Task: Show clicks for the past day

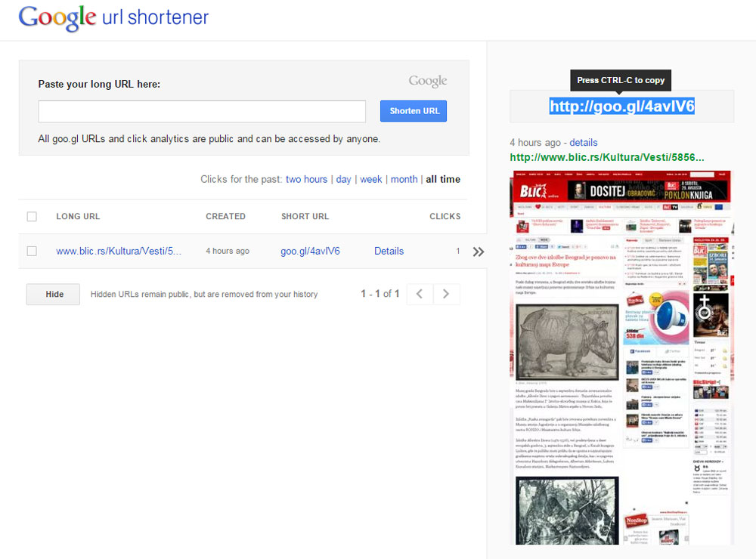Action: point(343,179)
